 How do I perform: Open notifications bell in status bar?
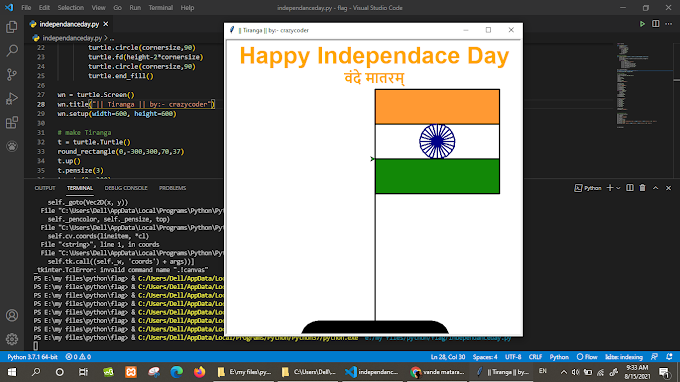[x=669, y=357]
